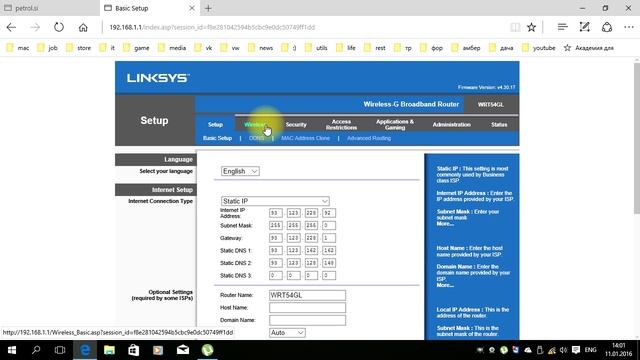Viewport: 640px width, 360px height.
Task: Open the uTorrent taskbar icon
Action: pyautogui.click(x=207, y=350)
